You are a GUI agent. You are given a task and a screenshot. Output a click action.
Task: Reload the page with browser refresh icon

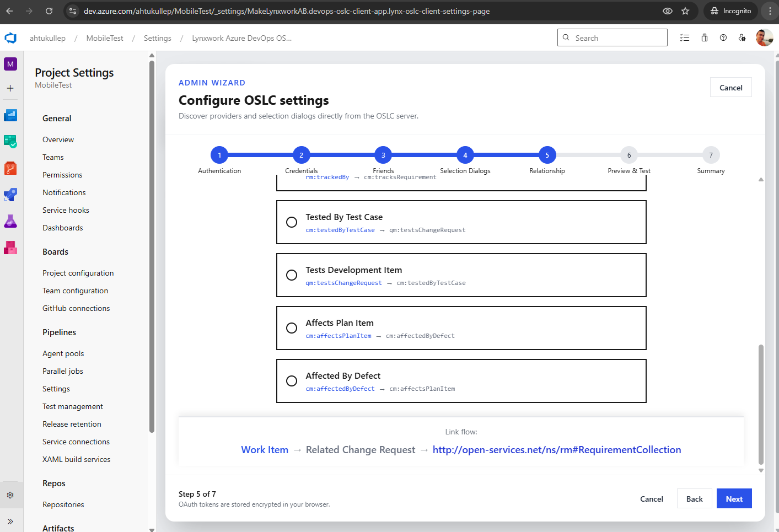coord(49,11)
